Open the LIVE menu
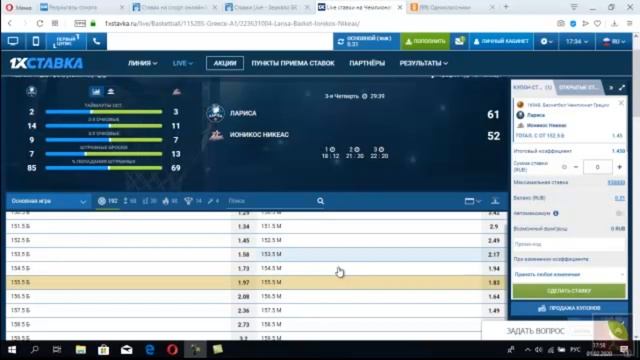Screen dimensions: 640x360 (x=182, y=63)
